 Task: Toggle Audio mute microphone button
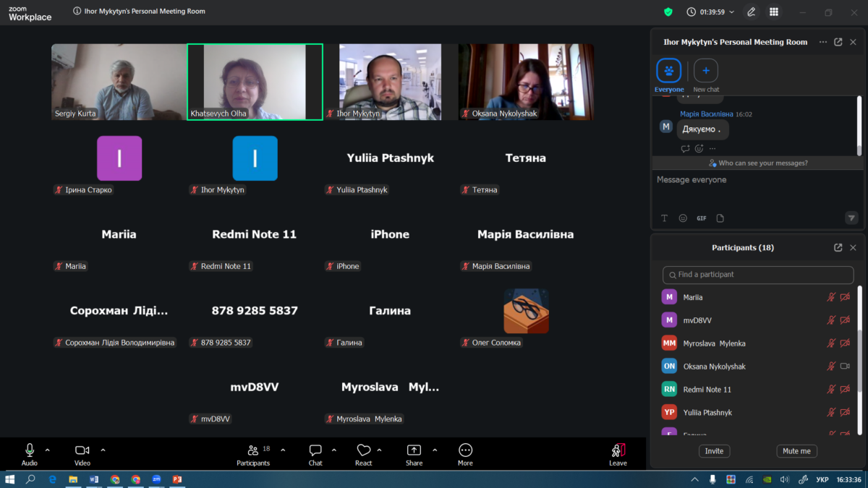point(30,455)
